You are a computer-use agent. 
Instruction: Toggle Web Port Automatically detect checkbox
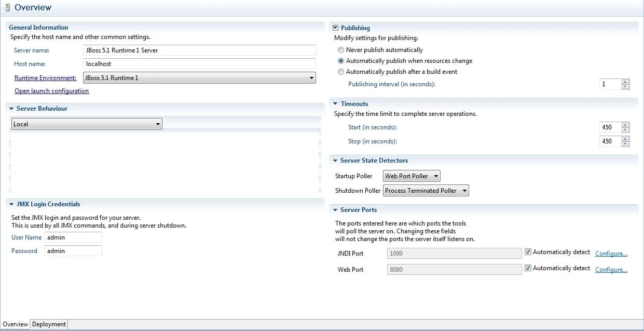tap(528, 268)
